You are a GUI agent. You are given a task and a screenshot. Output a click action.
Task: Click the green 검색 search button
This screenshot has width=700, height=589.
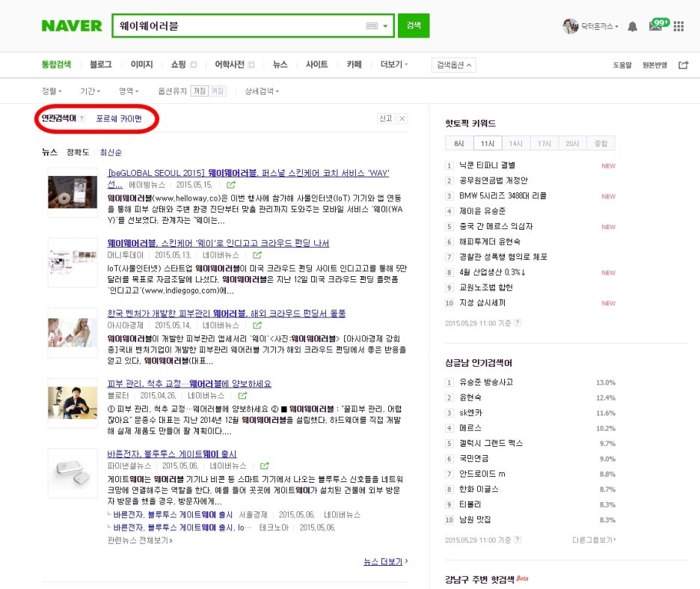click(x=414, y=25)
